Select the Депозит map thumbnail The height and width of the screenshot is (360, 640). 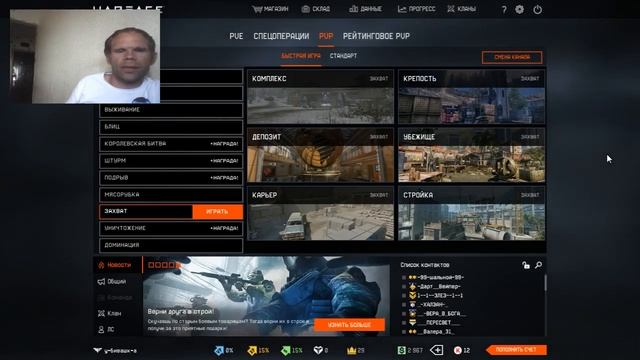pyautogui.click(x=320, y=155)
